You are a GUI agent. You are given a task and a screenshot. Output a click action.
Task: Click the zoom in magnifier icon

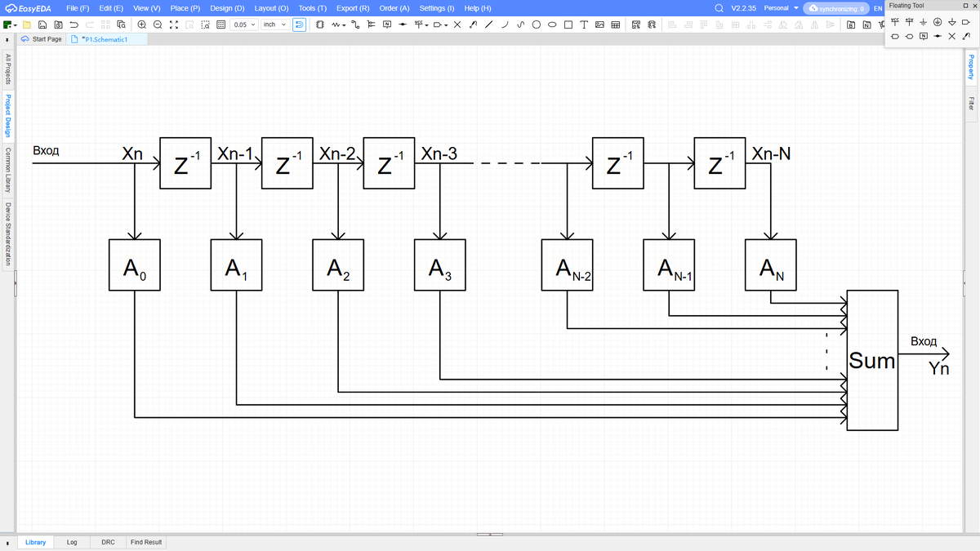(x=141, y=24)
